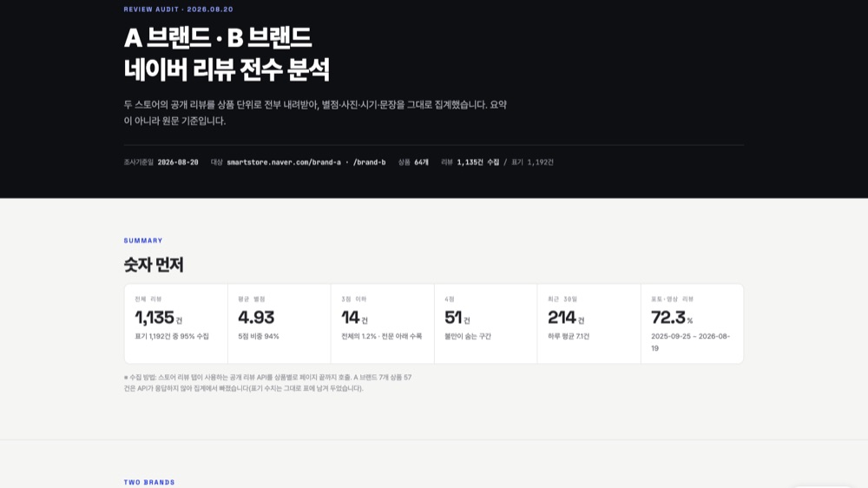Click the 'SUMMARY' section label
This screenshot has height=488, width=868.
[x=143, y=241]
